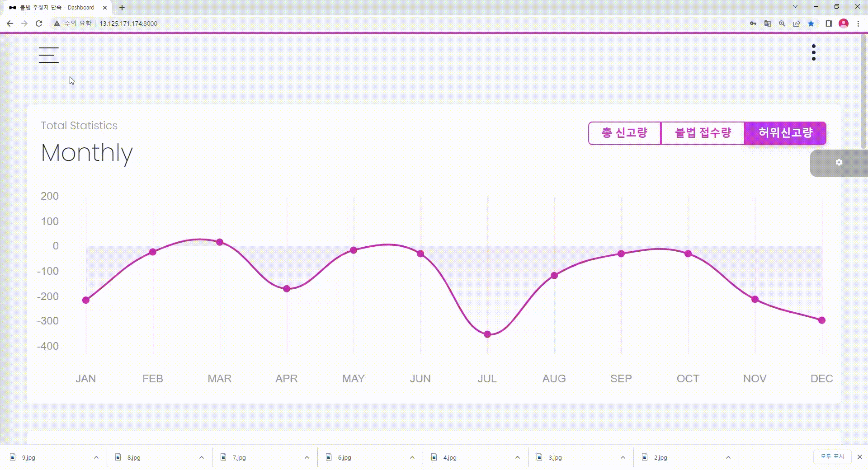This screenshot has height=470, width=868.
Task: Share this page via share icon
Action: [x=797, y=23]
